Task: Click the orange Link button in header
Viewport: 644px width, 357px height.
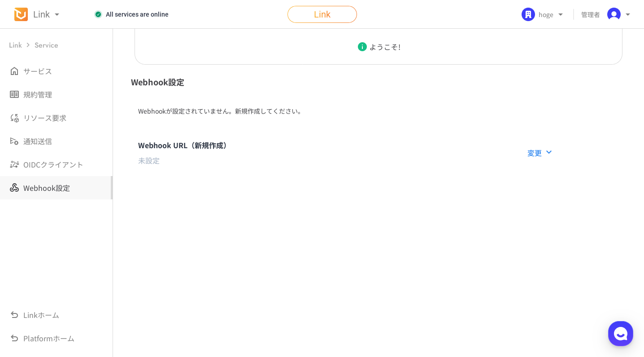Action: (322, 14)
